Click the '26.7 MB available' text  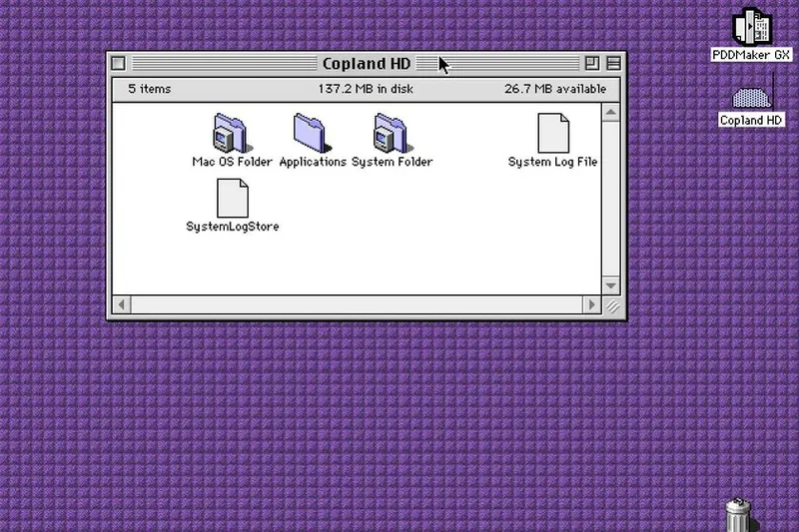coord(555,89)
